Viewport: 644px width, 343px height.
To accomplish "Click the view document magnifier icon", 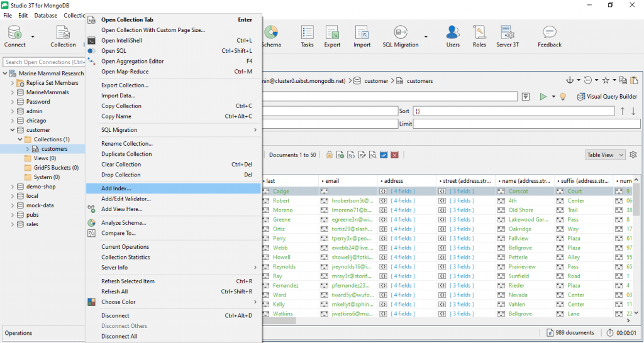I will point(372,155).
